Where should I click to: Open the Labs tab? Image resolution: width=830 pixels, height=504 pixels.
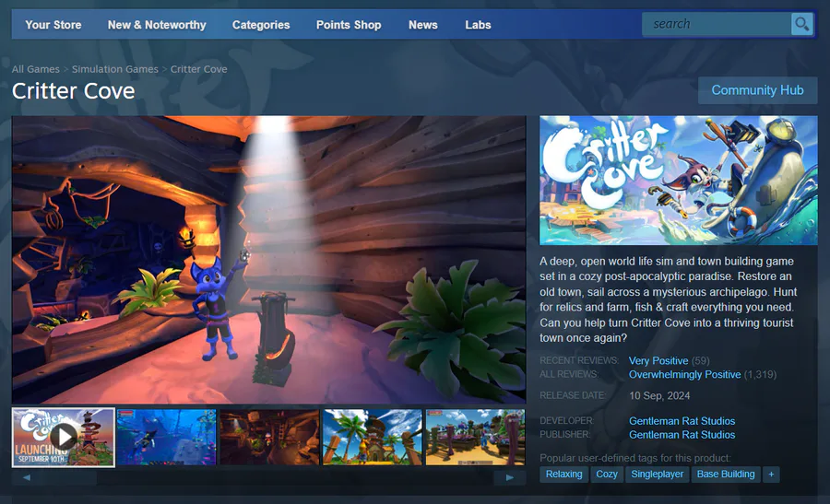pos(478,25)
